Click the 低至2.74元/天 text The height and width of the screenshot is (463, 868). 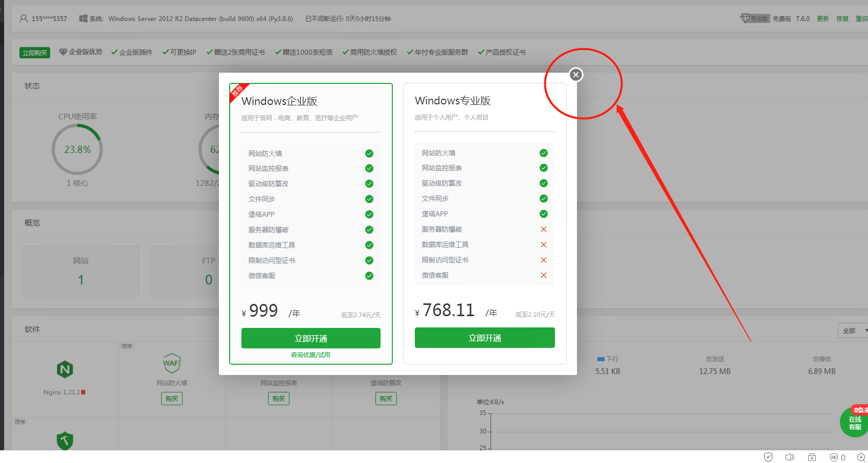pyautogui.click(x=361, y=315)
